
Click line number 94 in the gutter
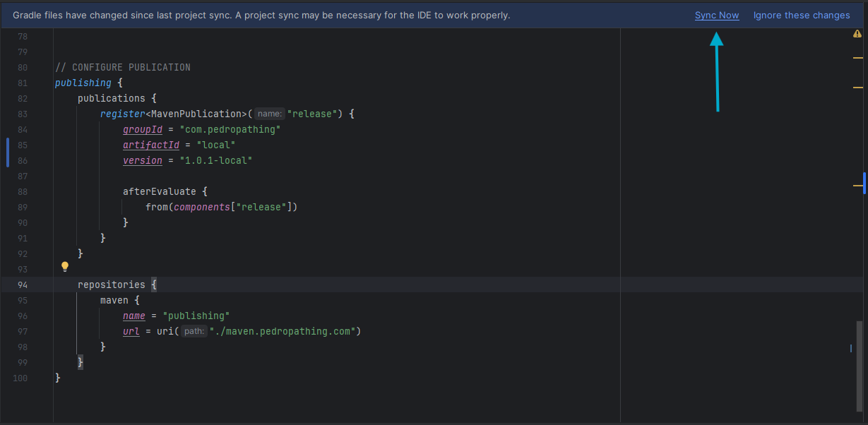tap(23, 285)
